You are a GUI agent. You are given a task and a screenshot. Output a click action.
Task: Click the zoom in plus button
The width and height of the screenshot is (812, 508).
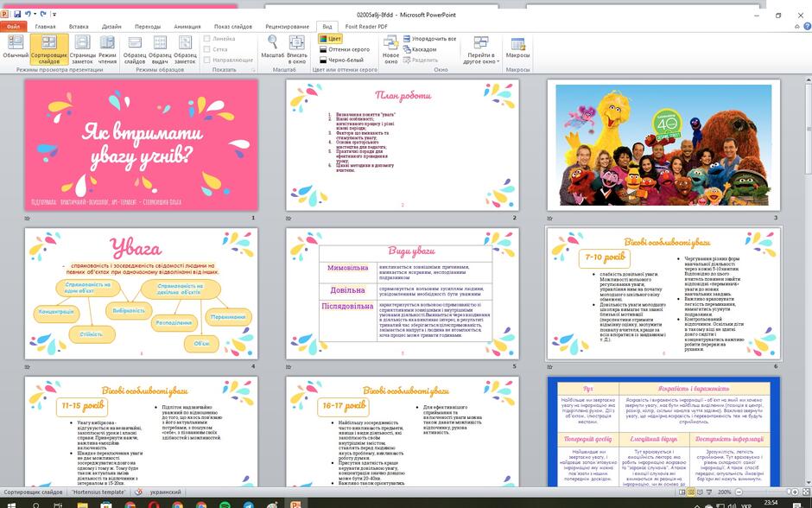(x=795, y=492)
